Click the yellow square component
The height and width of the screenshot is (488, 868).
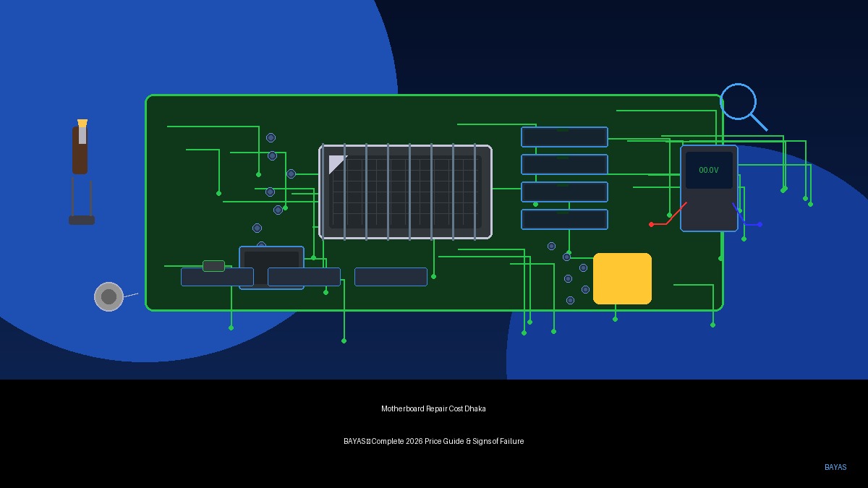coord(622,278)
